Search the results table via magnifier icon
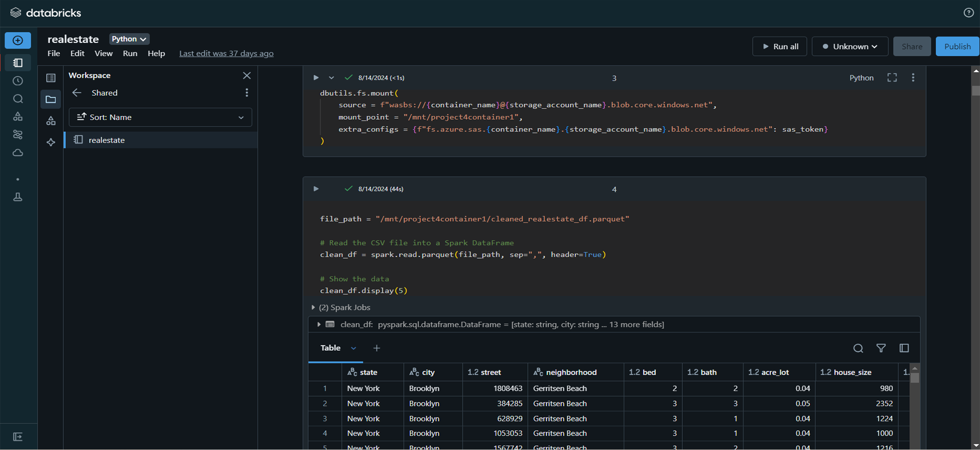Image resolution: width=980 pixels, height=450 pixels. [x=858, y=348]
